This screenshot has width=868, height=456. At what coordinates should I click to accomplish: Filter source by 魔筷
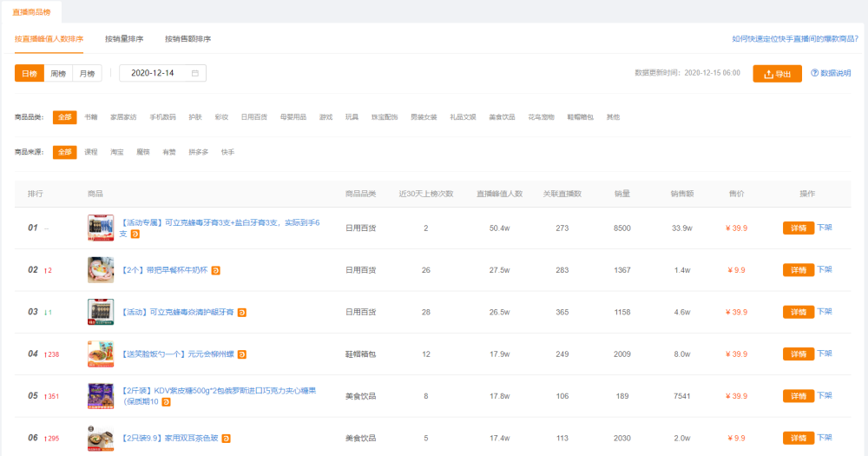(x=143, y=152)
